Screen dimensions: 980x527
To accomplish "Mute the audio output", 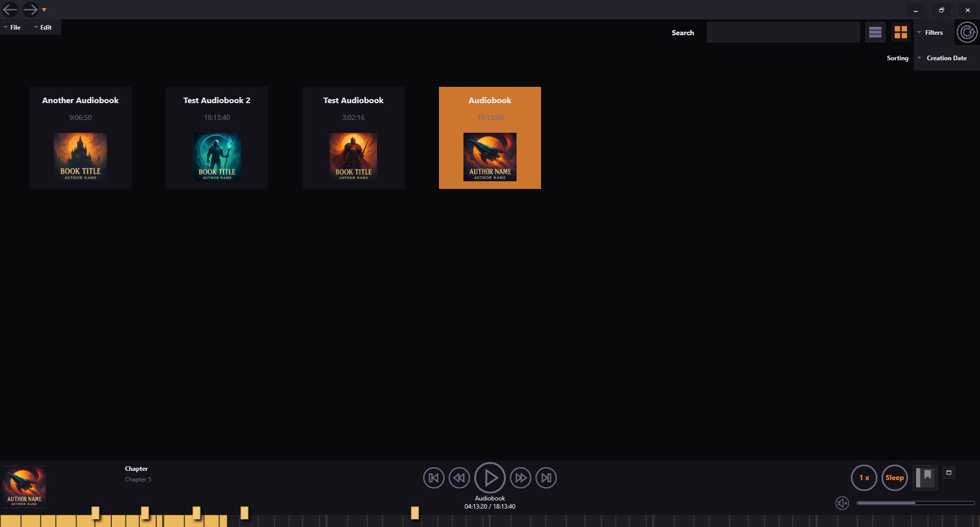I will pyautogui.click(x=842, y=502).
